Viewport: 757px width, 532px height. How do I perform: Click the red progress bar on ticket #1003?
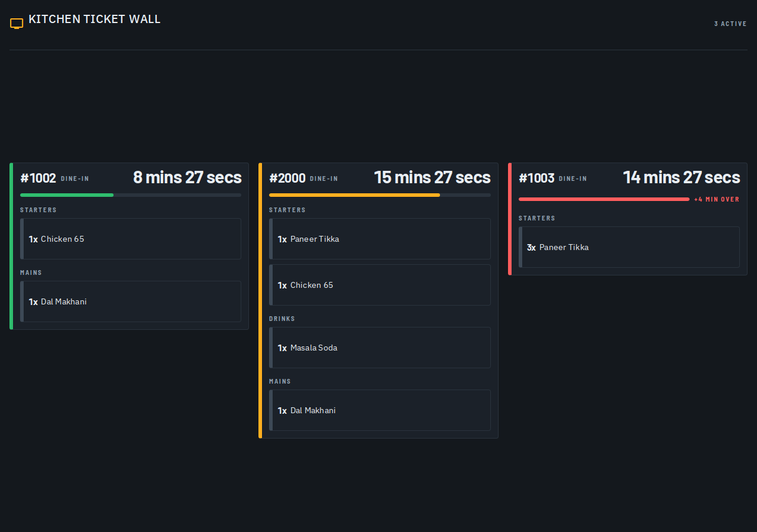pos(604,199)
